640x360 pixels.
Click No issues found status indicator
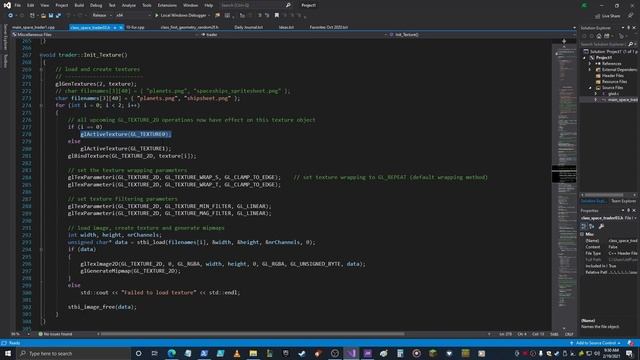point(55,334)
